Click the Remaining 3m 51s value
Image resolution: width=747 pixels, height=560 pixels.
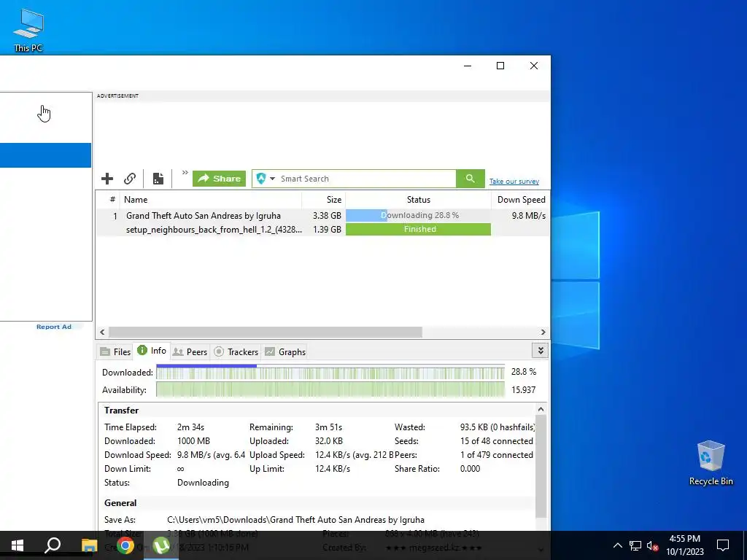pos(328,427)
